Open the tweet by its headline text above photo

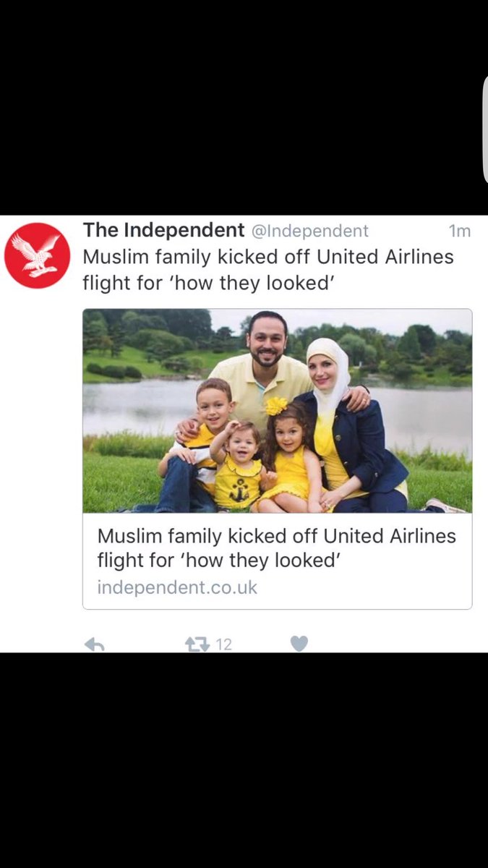coord(268,270)
